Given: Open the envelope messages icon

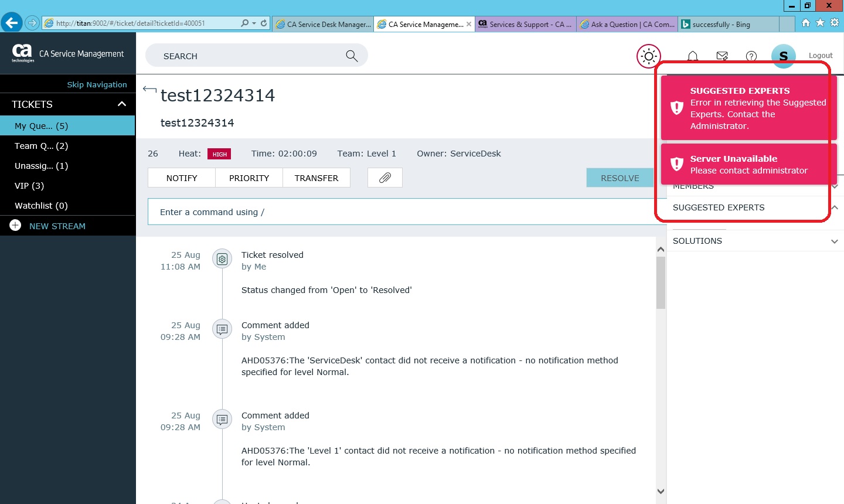Looking at the screenshot, I should tap(722, 56).
